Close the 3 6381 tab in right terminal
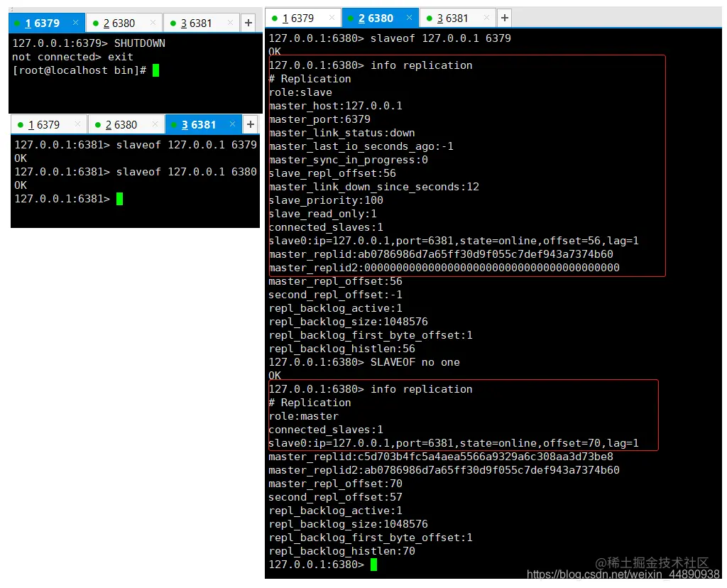The width and height of the screenshot is (727, 588). click(x=486, y=17)
